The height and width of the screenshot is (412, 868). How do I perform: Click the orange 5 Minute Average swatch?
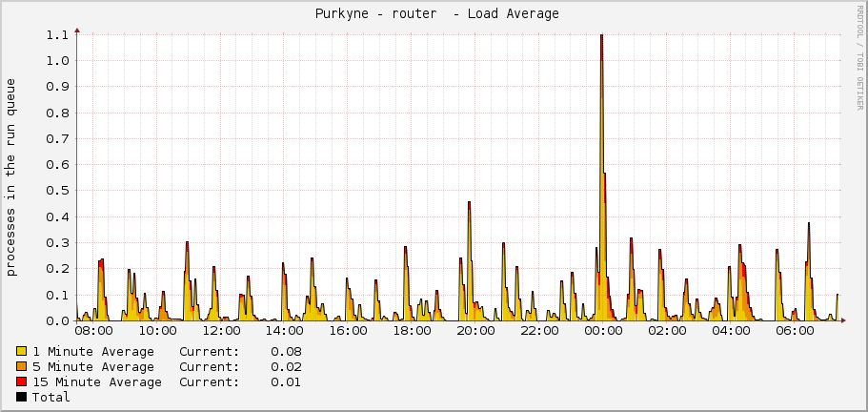coord(22,366)
